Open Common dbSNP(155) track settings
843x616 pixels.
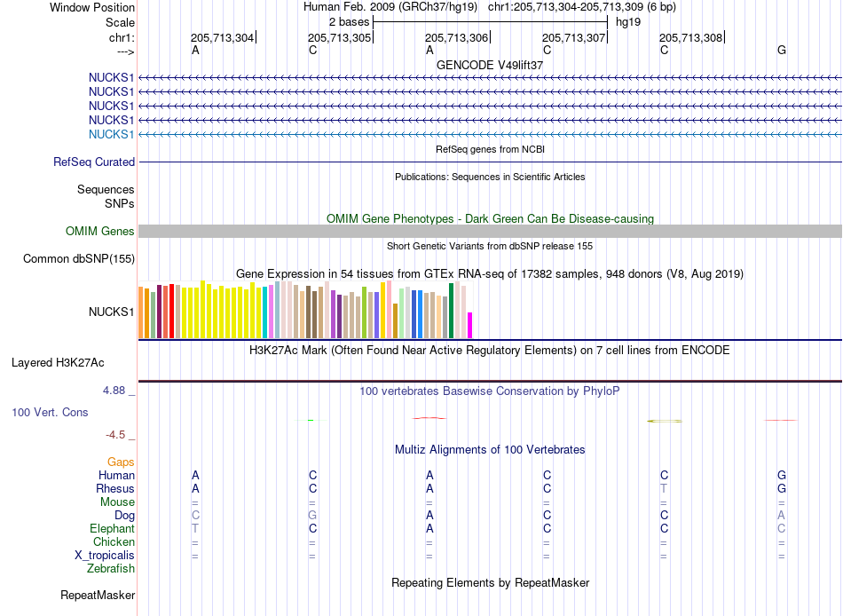pyautogui.click(x=79, y=259)
